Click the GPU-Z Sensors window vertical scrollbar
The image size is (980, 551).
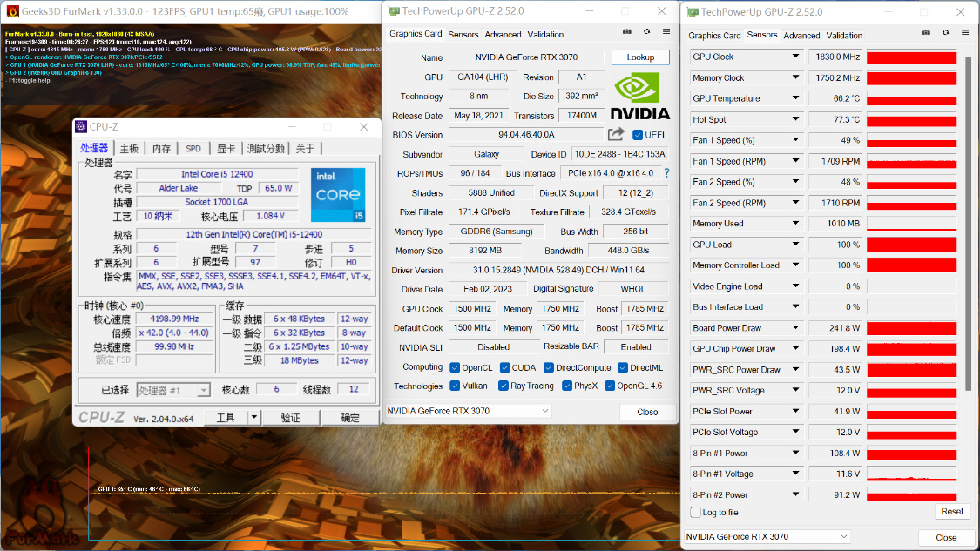pos(969,223)
